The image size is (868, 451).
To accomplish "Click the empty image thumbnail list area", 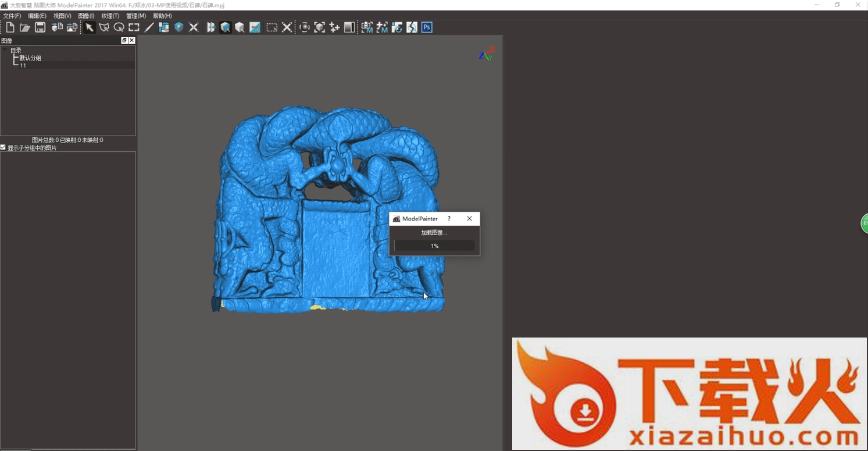I will click(x=67, y=300).
